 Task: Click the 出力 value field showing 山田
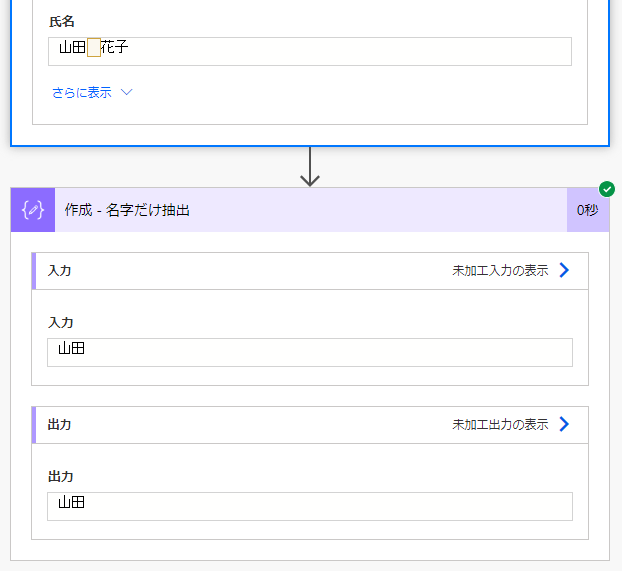tap(310, 506)
